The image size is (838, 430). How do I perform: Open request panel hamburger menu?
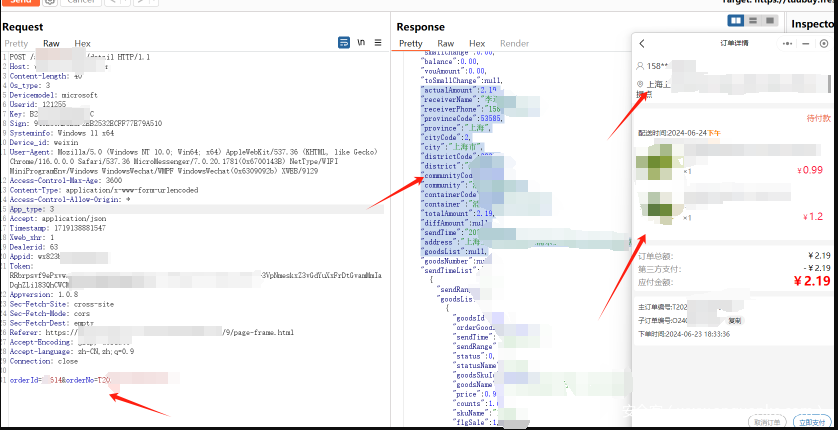click(x=378, y=43)
